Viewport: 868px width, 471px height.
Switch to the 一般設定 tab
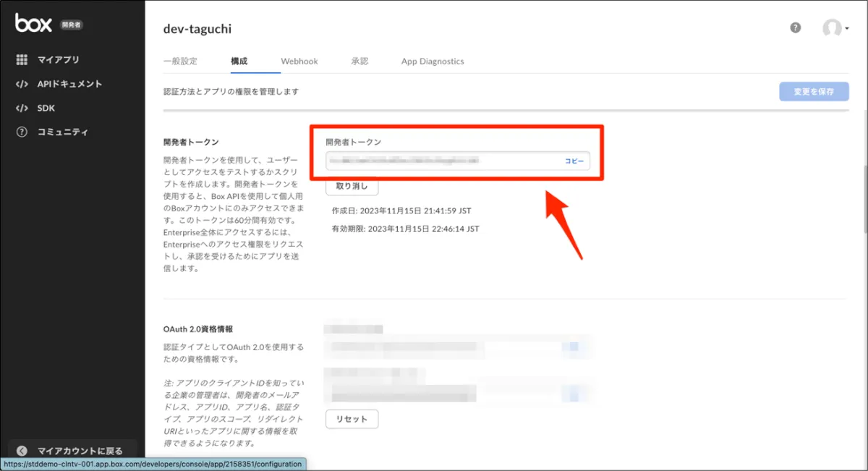[x=180, y=61]
